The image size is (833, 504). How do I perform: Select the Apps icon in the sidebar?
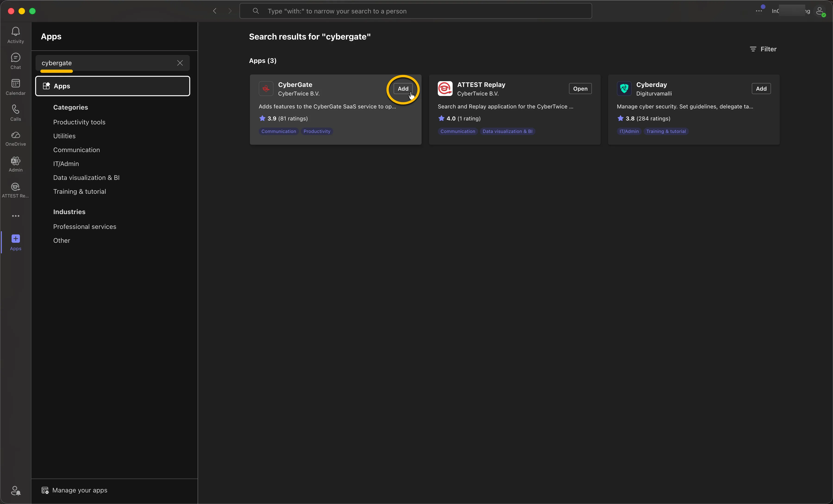[x=16, y=242]
